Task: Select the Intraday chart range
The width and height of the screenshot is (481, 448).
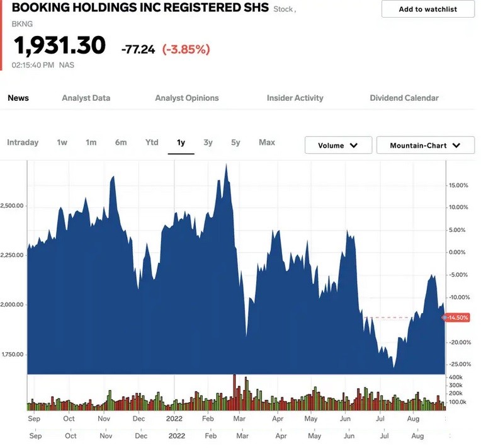Action: pyautogui.click(x=23, y=142)
